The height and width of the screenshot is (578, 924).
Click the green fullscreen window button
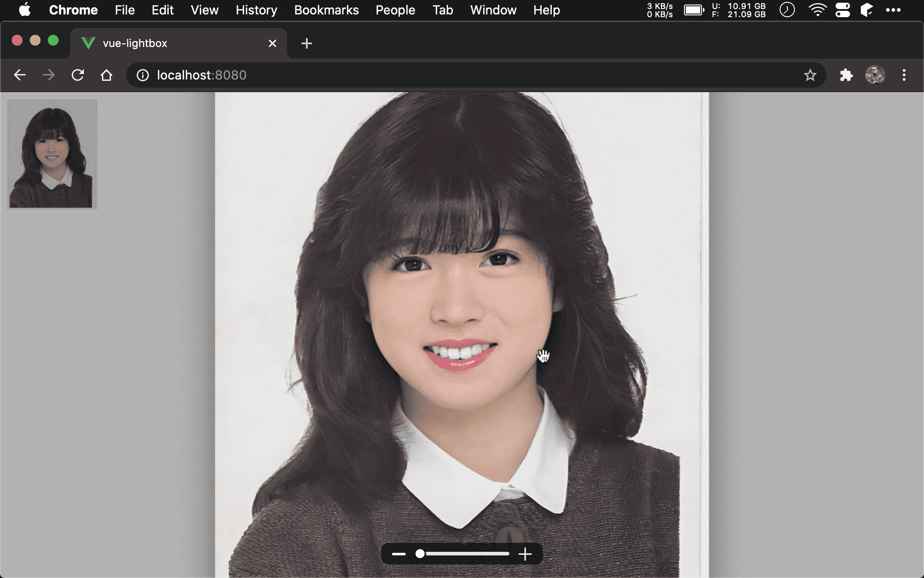coord(53,41)
